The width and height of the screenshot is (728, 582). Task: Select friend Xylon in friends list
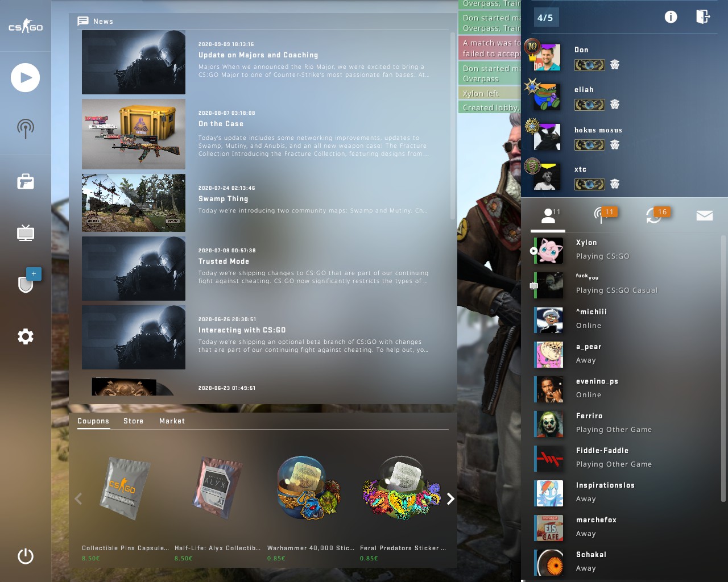[x=624, y=250]
